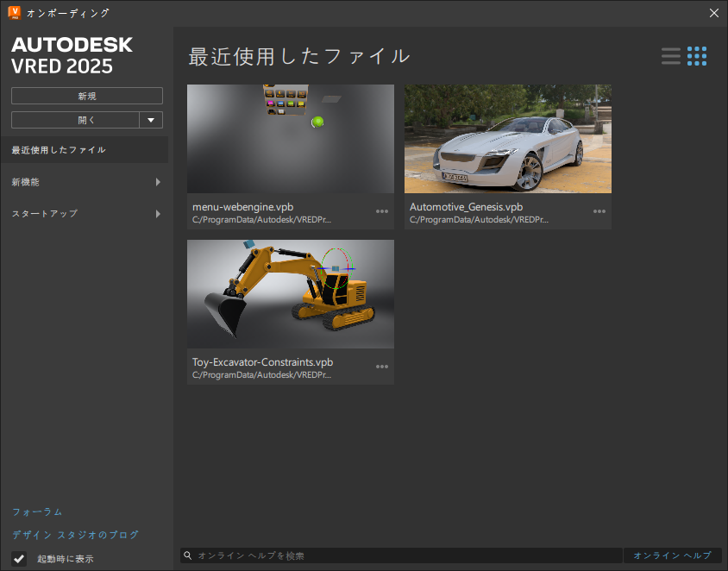Open more options for Toy-Excavator-Constraints.vpb
This screenshot has width=728, height=571.
381,367
